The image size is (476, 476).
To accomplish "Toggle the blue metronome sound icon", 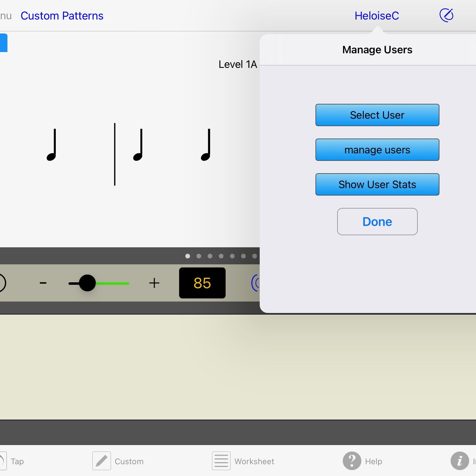I will [x=256, y=283].
